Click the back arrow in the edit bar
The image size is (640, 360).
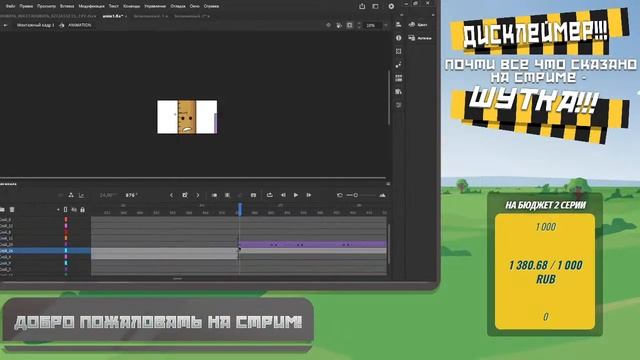point(6,25)
